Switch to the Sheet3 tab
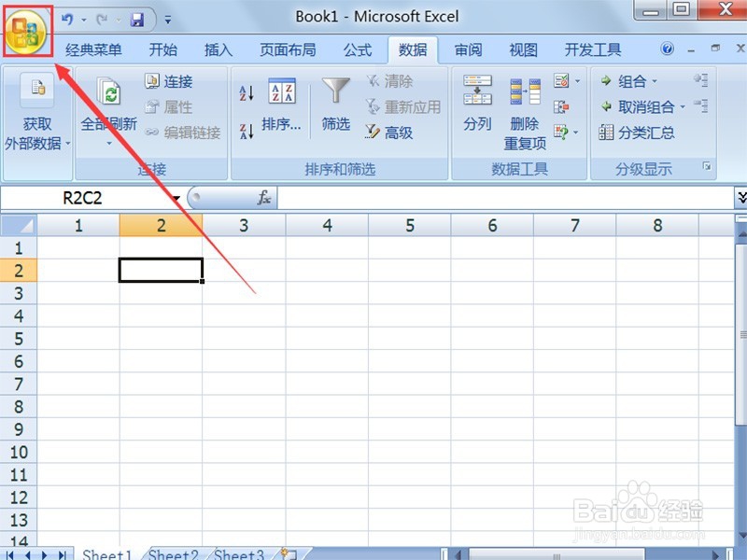 pos(238,553)
